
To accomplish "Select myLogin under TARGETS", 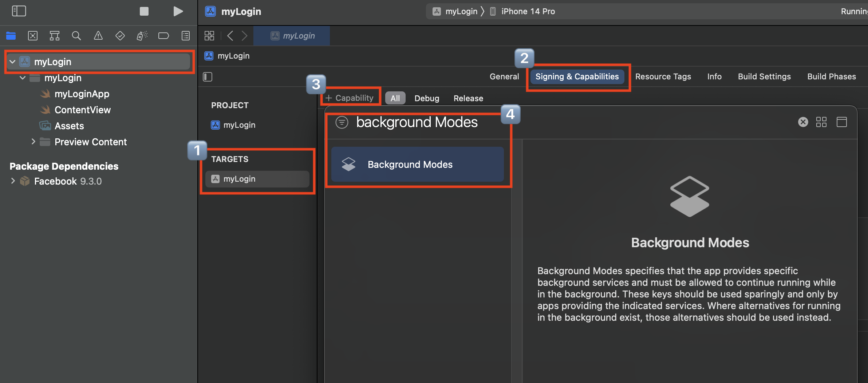I will click(257, 179).
